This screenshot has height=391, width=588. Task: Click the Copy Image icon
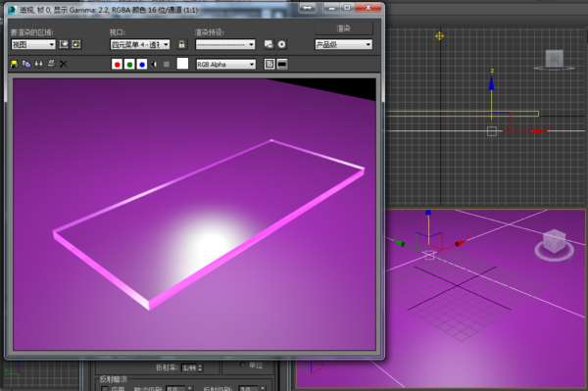26,64
